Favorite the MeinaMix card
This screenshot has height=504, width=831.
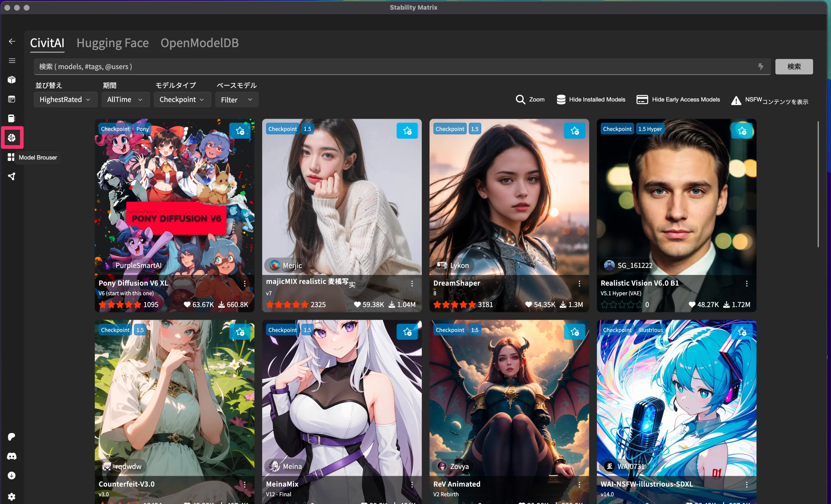point(407,331)
